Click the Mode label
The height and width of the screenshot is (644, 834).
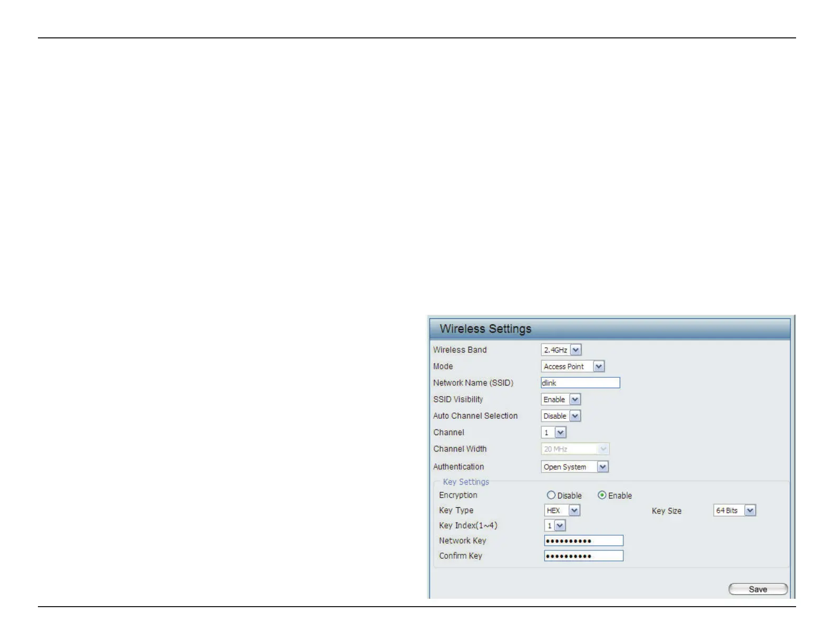click(x=443, y=366)
